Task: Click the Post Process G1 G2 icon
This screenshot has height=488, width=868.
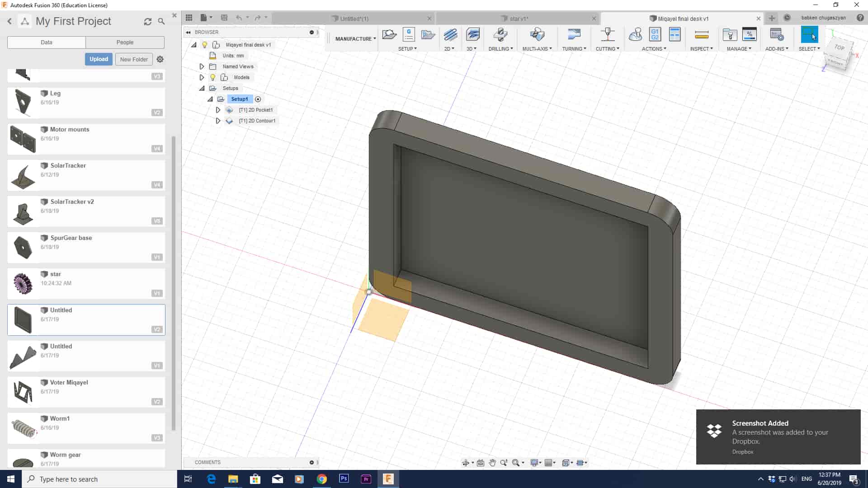Action: click(x=655, y=35)
